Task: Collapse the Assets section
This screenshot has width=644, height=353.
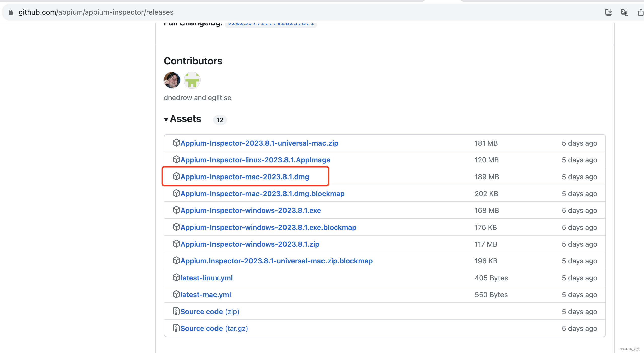Action: pos(166,119)
